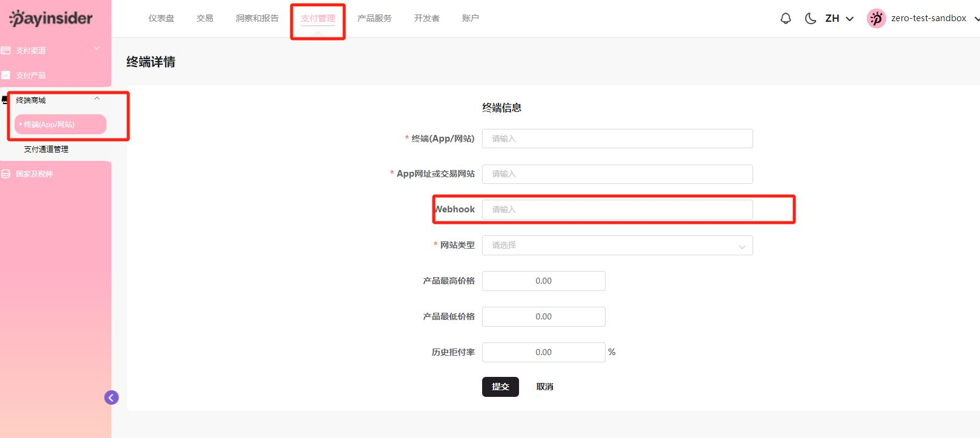Click the notification bell icon
The width and height of the screenshot is (980, 438).
(x=785, y=19)
